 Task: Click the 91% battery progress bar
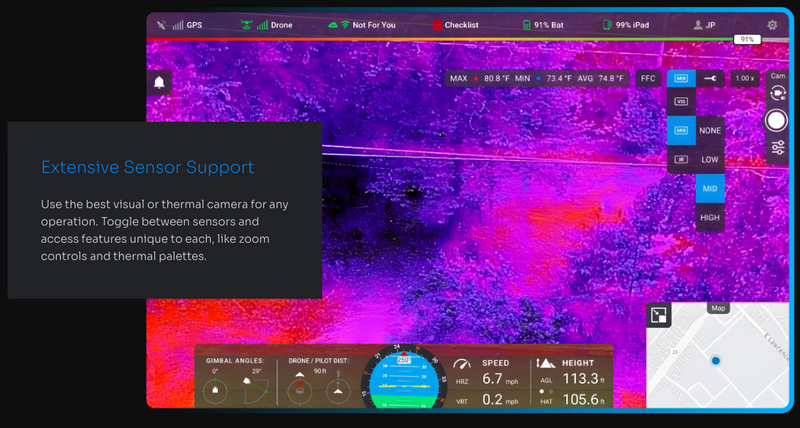[746, 40]
